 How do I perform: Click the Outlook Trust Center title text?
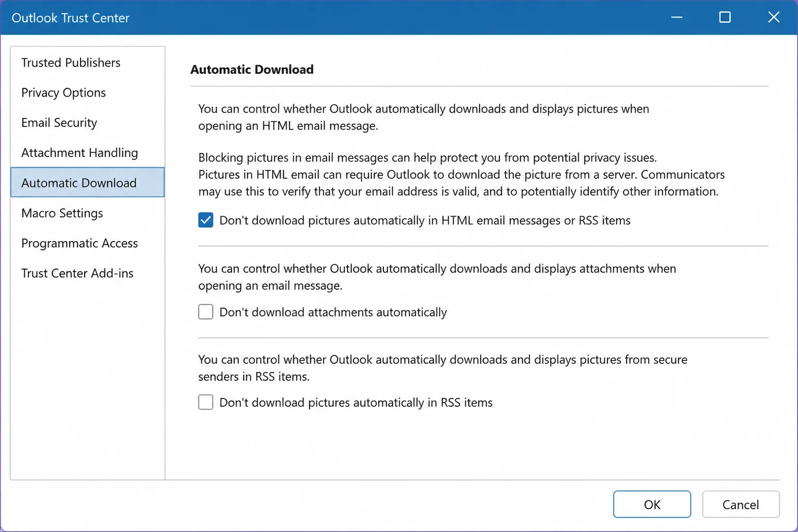point(71,18)
